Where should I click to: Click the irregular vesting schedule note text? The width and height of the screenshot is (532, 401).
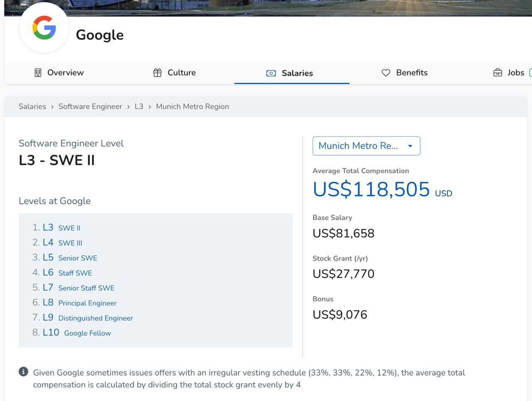pyautogui.click(x=249, y=379)
